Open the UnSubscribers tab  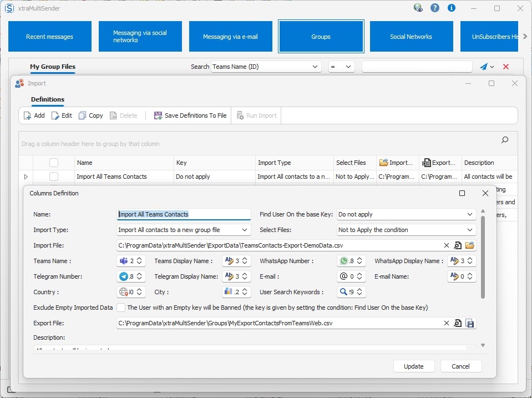(489, 36)
